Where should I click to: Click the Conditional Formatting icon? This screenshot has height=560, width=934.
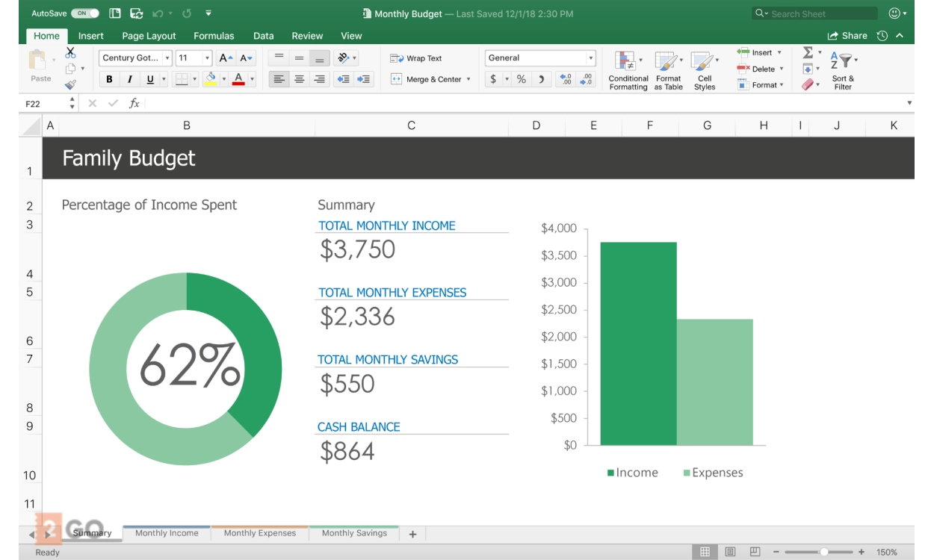[x=626, y=62]
